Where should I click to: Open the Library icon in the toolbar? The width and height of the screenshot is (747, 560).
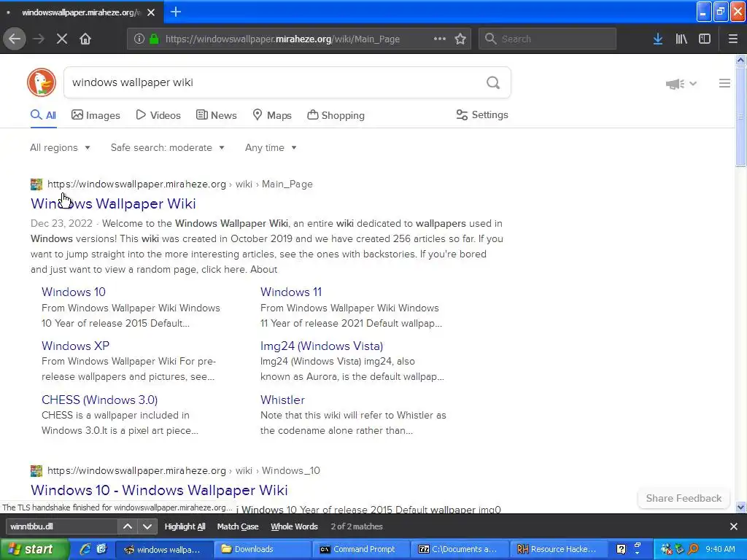click(681, 39)
